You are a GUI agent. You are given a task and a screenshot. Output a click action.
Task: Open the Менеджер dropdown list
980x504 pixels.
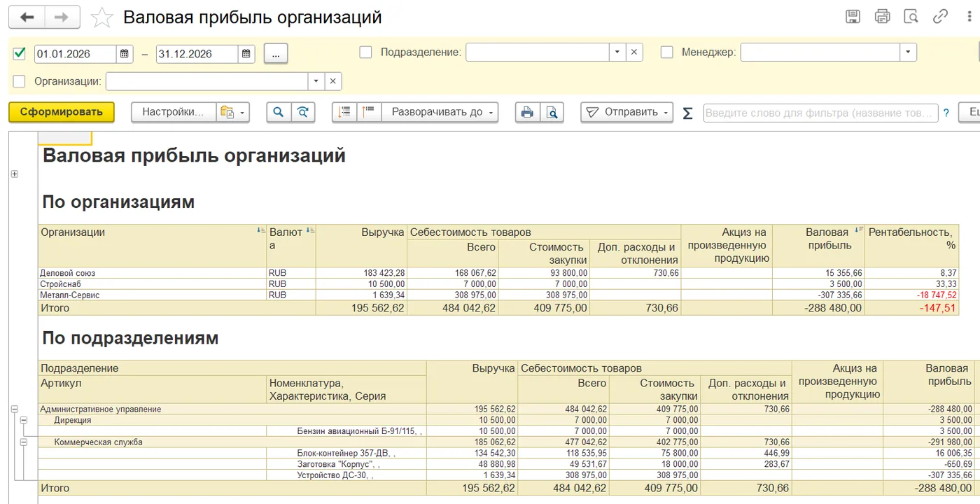[909, 52]
